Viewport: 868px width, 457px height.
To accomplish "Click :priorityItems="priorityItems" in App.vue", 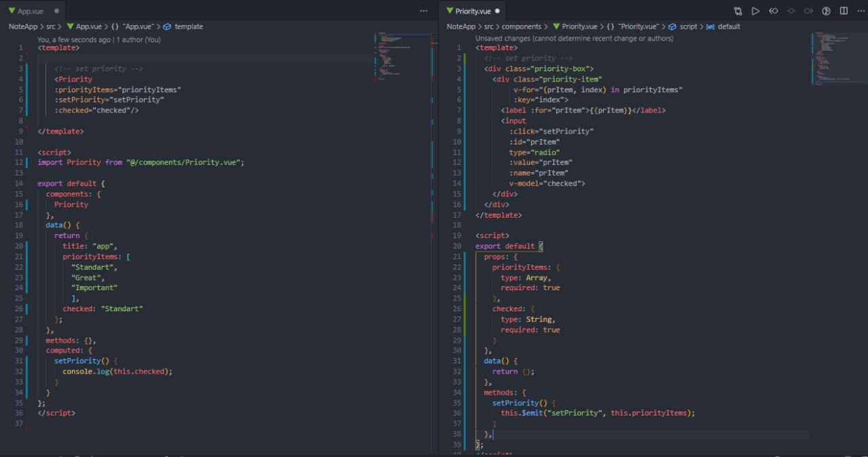I will pos(118,90).
